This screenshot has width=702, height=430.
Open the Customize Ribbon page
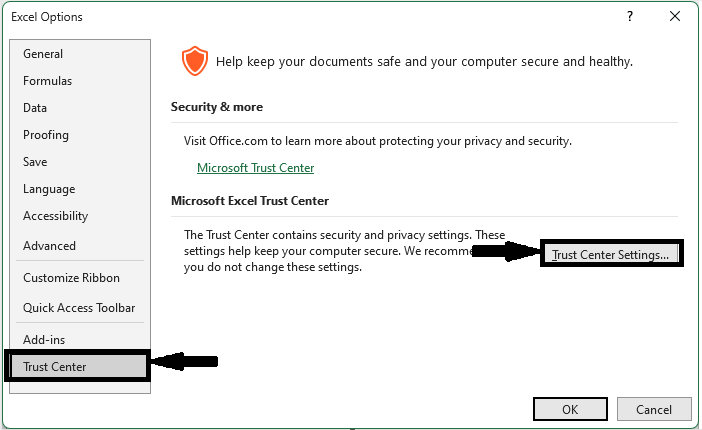click(71, 278)
